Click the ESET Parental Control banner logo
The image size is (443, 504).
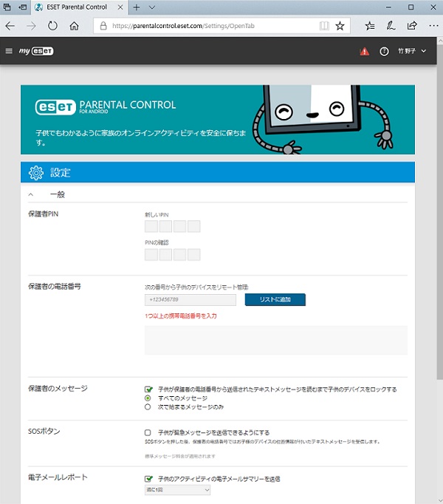click(106, 106)
